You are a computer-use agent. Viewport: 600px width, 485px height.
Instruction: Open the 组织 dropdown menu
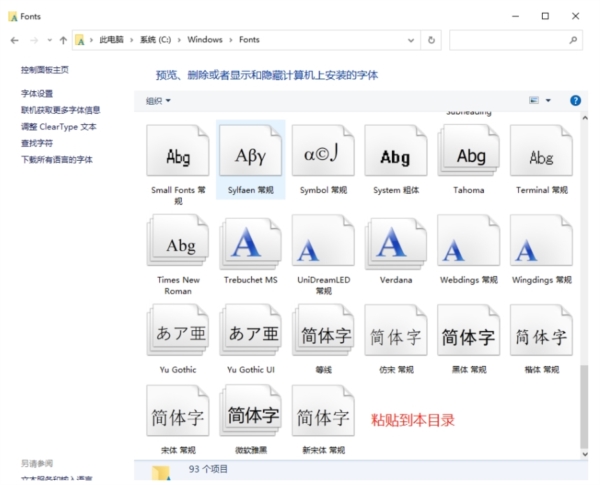click(x=158, y=101)
